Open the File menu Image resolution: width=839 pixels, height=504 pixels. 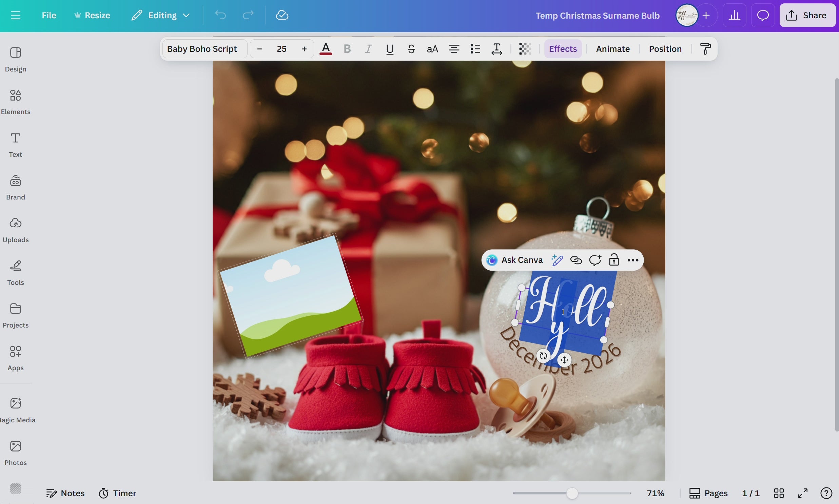click(49, 15)
